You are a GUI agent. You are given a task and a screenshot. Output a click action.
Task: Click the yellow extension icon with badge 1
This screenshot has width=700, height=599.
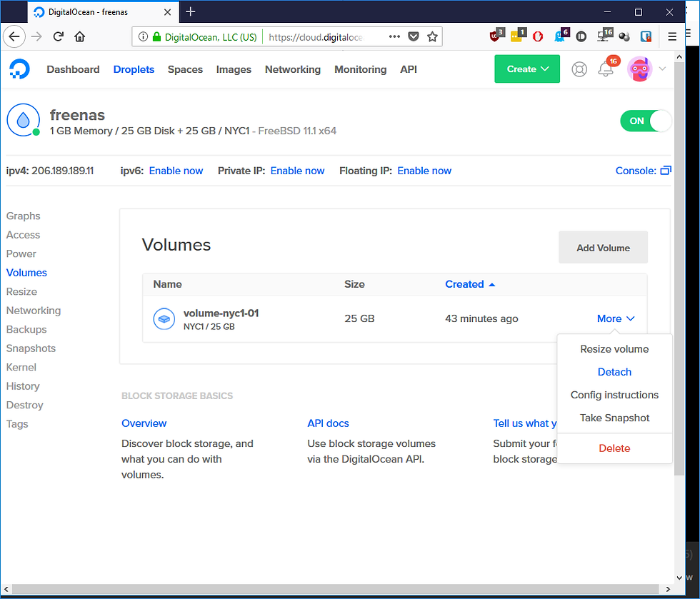519,35
